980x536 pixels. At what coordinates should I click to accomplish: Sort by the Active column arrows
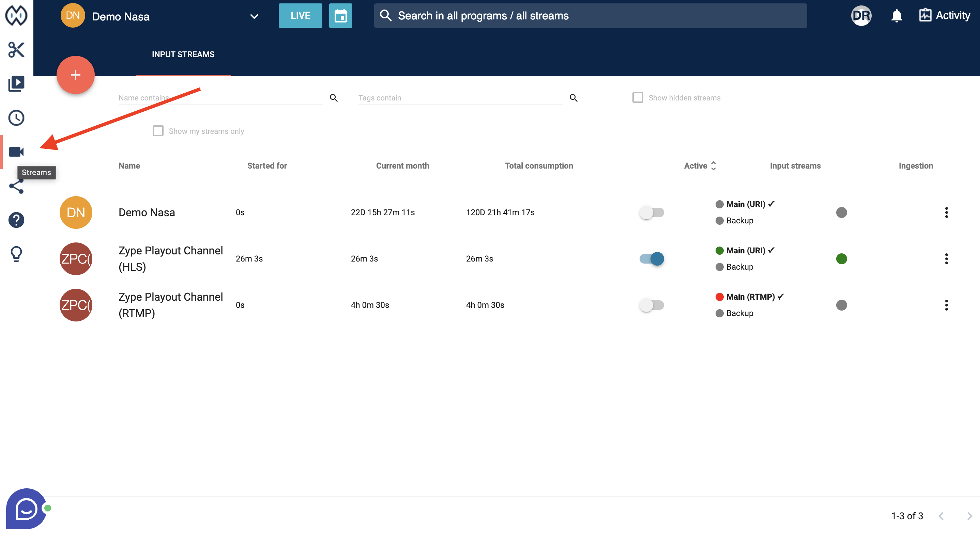[x=713, y=166]
